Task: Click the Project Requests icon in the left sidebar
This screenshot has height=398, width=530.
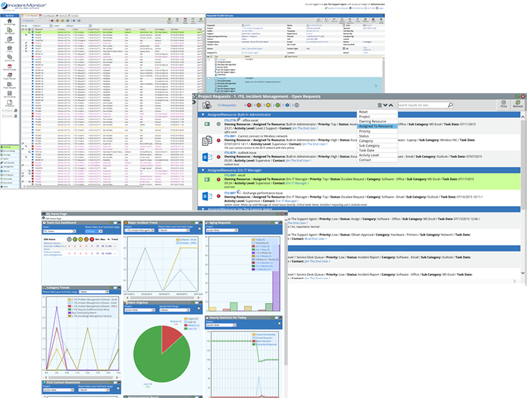Action: click(x=9, y=84)
